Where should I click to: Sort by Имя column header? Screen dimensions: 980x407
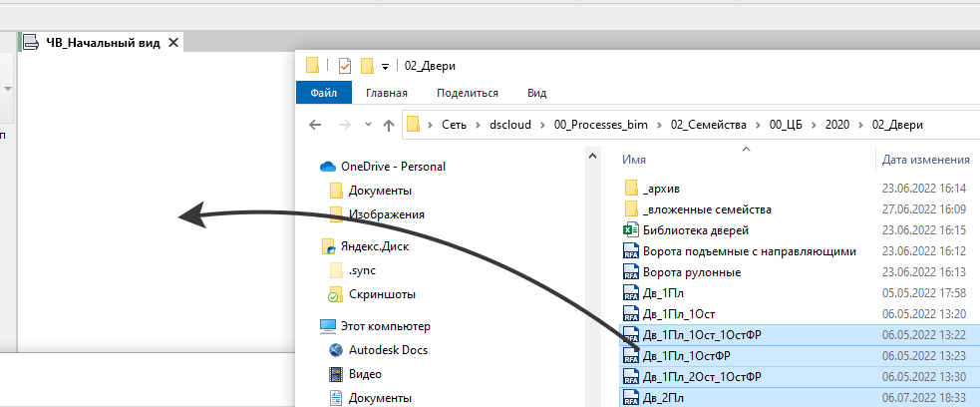(x=634, y=160)
